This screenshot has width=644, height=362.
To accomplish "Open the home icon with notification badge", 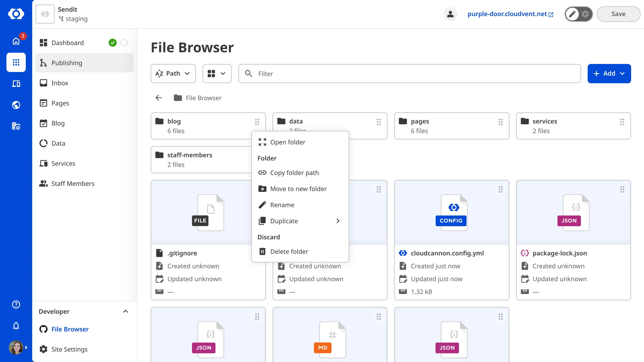I will click(16, 41).
